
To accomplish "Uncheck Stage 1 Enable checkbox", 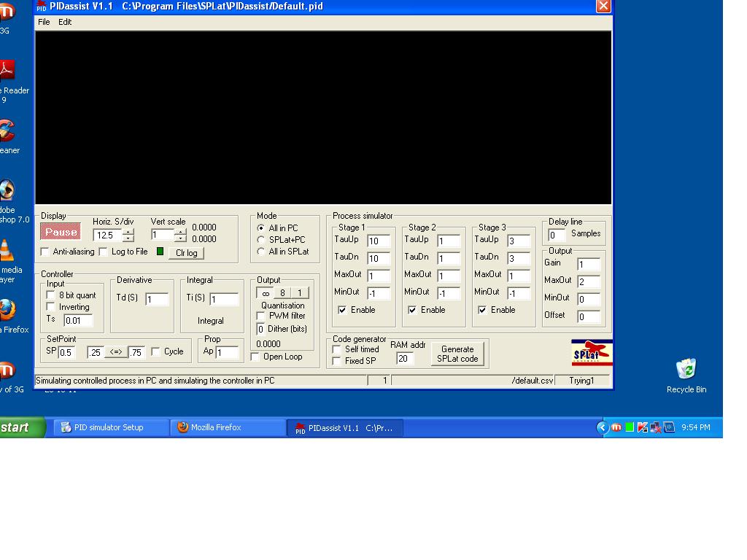I will coord(343,310).
